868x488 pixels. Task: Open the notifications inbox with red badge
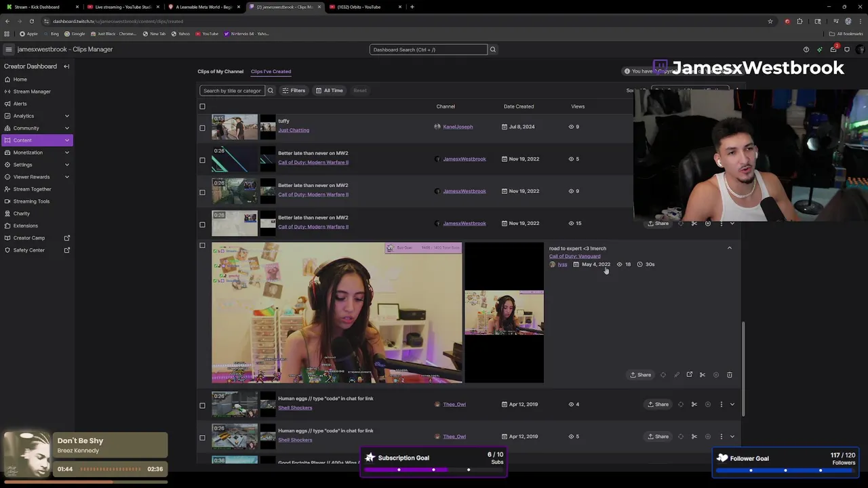[833, 49]
